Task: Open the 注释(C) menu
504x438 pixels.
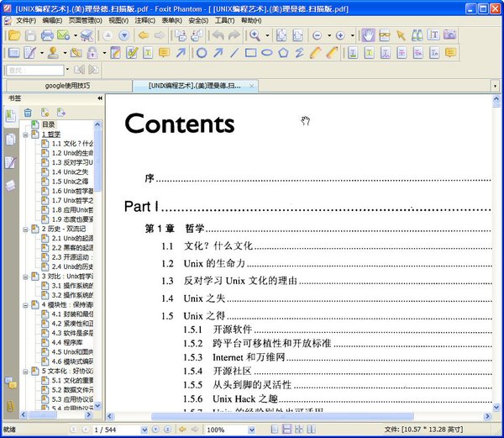Action: click(x=144, y=20)
